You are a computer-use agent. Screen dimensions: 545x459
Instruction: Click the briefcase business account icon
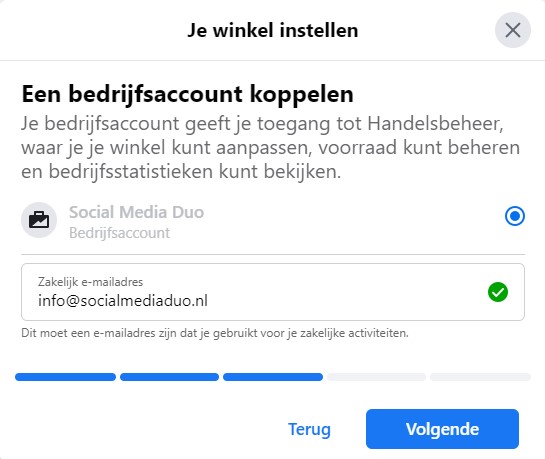click(x=39, y=220)
